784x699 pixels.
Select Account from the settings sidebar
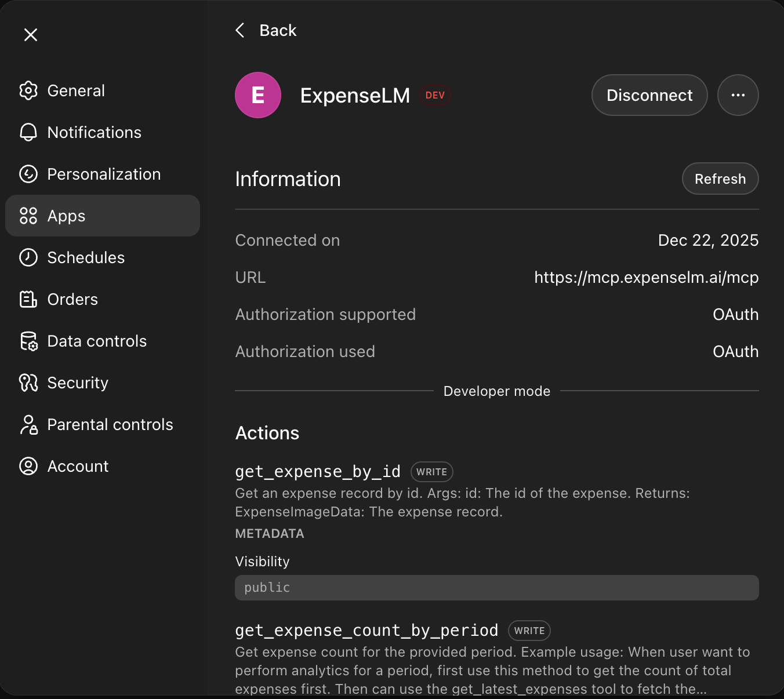point(78,466)
